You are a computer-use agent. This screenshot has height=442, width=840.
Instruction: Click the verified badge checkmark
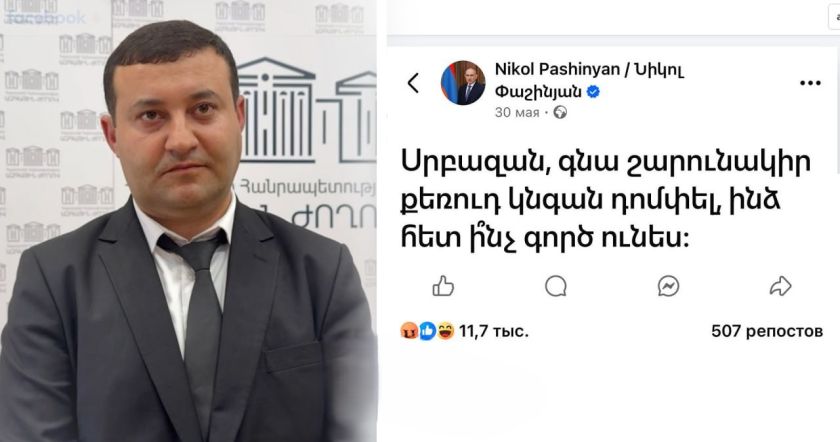tap(593, 92)
